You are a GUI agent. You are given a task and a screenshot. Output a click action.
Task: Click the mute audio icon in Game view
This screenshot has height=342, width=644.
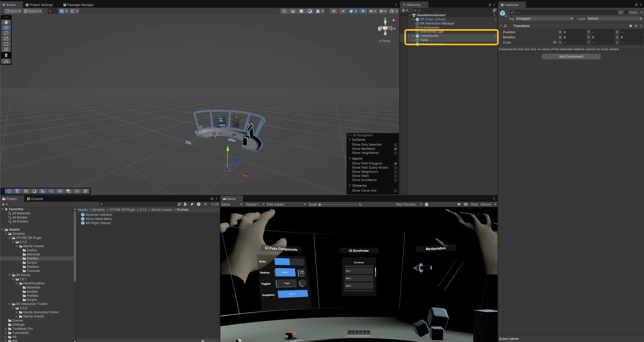pos(459,204)
